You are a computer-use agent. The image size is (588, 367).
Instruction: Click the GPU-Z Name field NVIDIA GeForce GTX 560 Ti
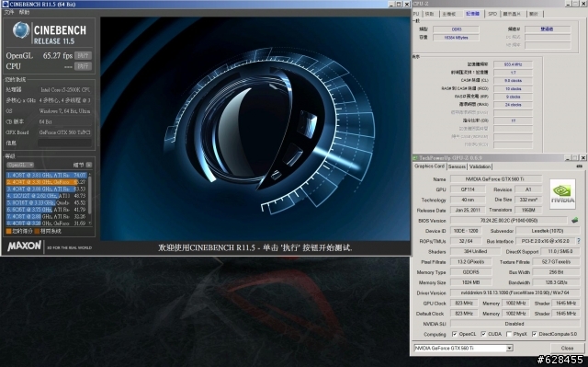(496, 179)
